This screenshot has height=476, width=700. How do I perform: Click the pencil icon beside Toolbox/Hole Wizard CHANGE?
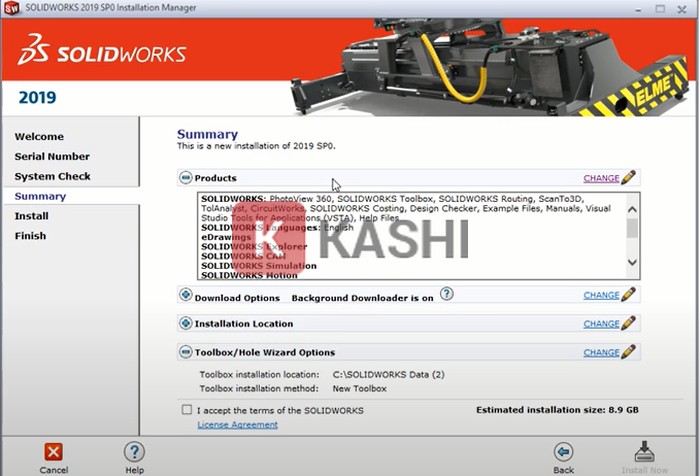(x=628, y=352)
